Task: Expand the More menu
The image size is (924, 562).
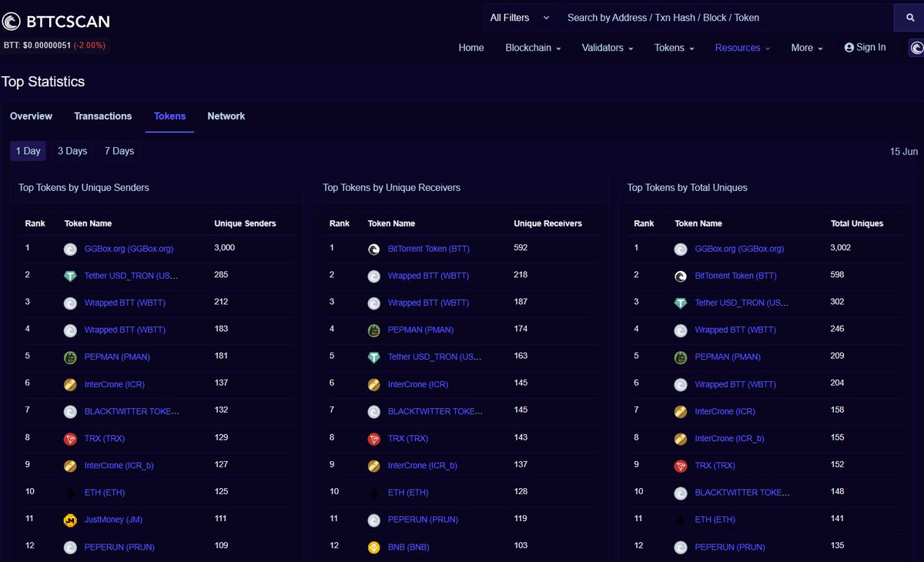Action: pos(807,48)
